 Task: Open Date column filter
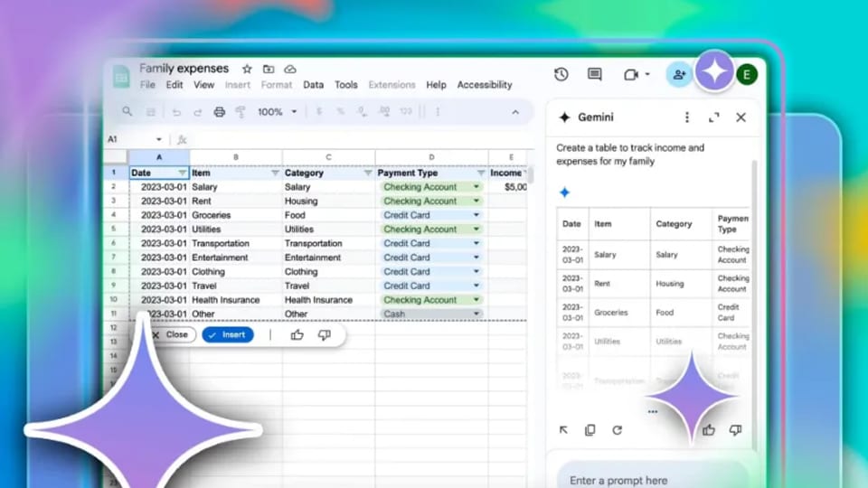click(182, 174)
